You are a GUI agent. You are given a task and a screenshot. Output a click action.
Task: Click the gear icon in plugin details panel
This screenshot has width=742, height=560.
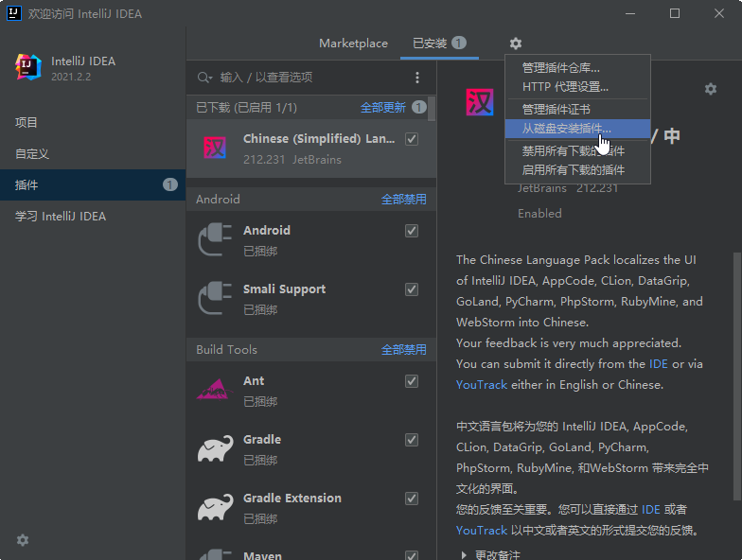tap(710, 89)
